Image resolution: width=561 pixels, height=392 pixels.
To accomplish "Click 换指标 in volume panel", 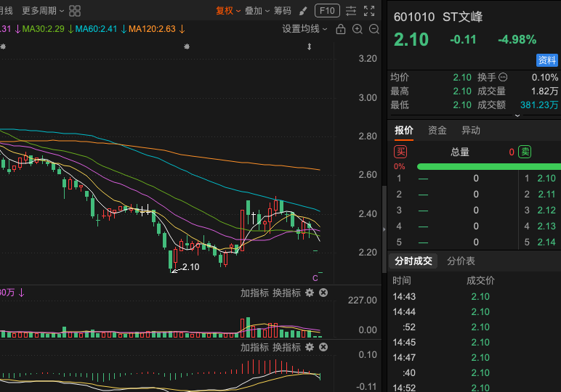I will 286,293.
